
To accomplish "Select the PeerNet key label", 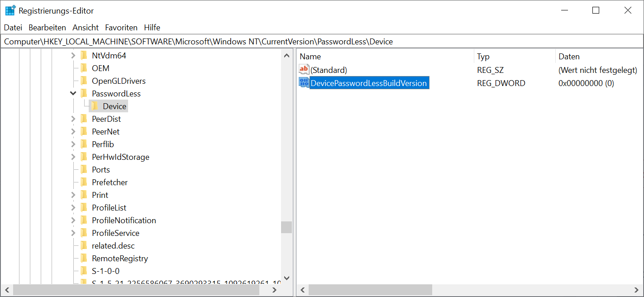I will coord(106,132).
